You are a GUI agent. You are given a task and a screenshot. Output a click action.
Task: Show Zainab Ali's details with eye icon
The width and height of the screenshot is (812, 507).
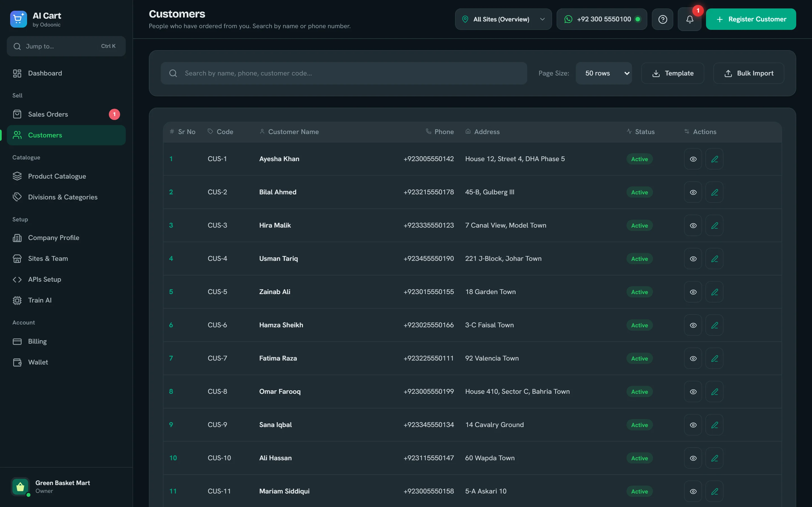pos(693,292)
